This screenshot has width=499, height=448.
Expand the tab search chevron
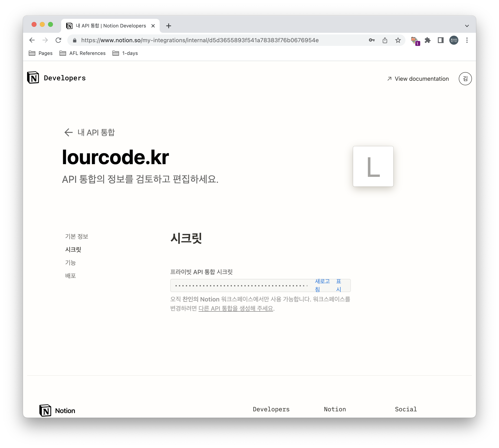click(467, 26)
